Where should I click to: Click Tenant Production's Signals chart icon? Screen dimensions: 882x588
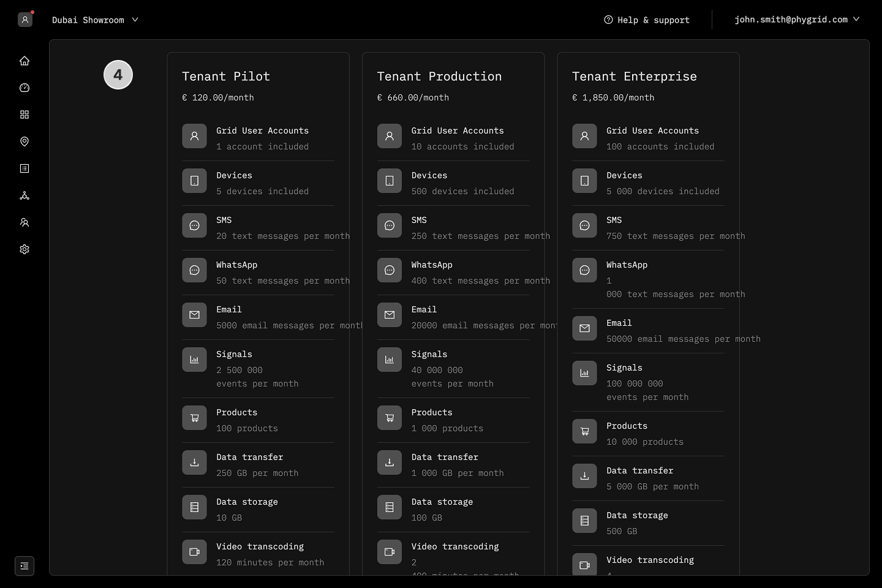point(390,360)
